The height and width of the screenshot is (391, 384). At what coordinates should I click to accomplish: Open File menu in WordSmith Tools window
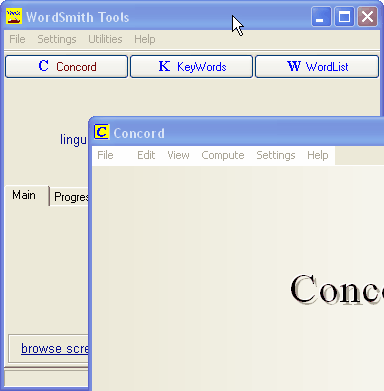coord(17,39)
